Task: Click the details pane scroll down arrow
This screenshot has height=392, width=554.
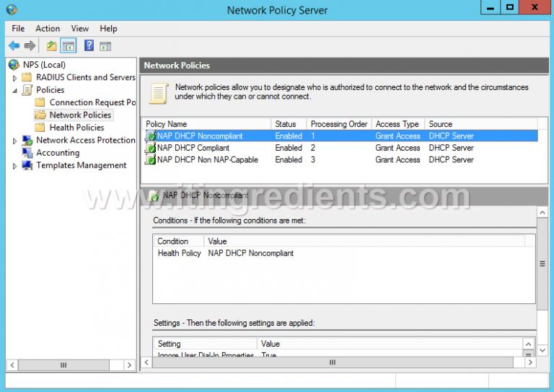Action: (x=542, y=350)
